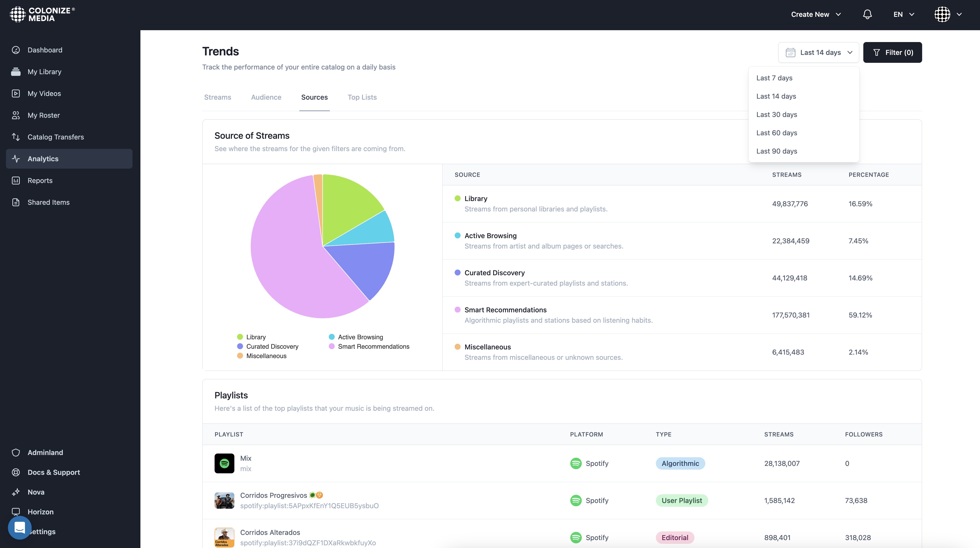Open the chat support bubble

point(20,527)
